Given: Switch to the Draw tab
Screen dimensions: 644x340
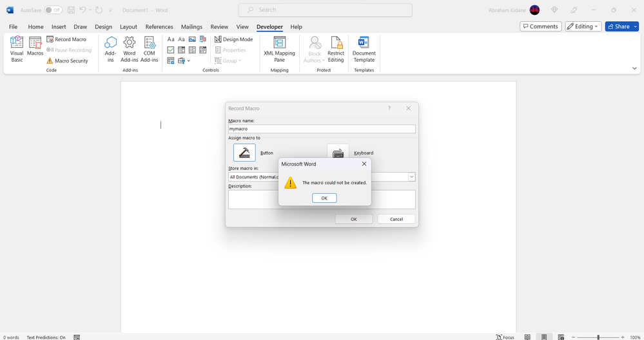Looking at the screenshot, I should click(81, 26).
